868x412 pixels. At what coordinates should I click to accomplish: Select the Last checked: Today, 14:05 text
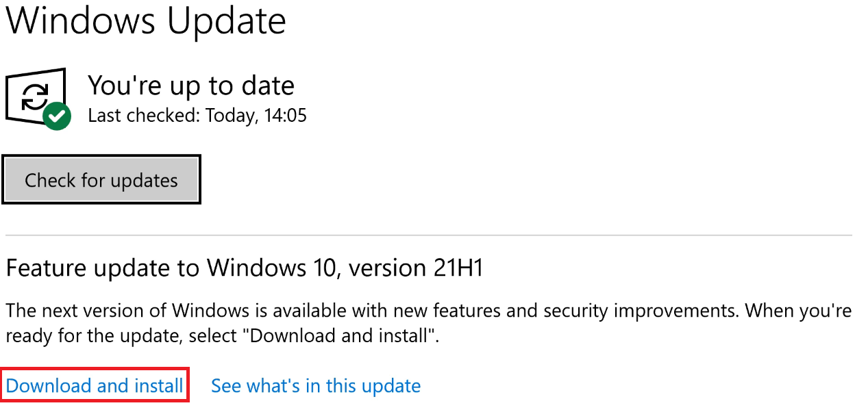point(197,115)
